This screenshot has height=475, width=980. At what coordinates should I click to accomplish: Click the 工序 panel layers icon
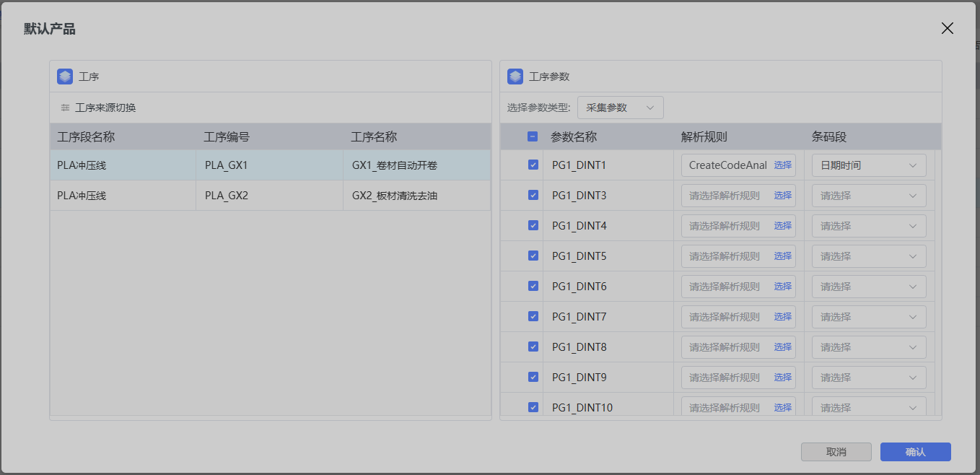(x=65, y=77)
